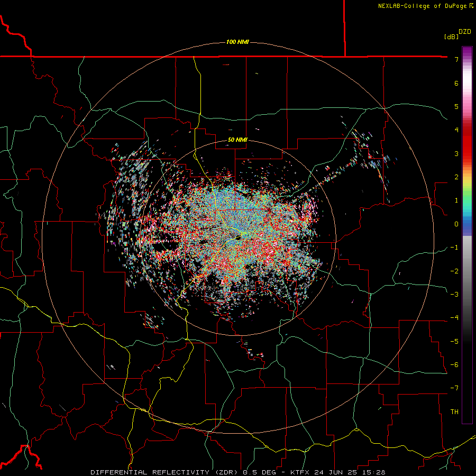
Task: Click the 1 dB tick label on scale
Action: click(456, 200)
